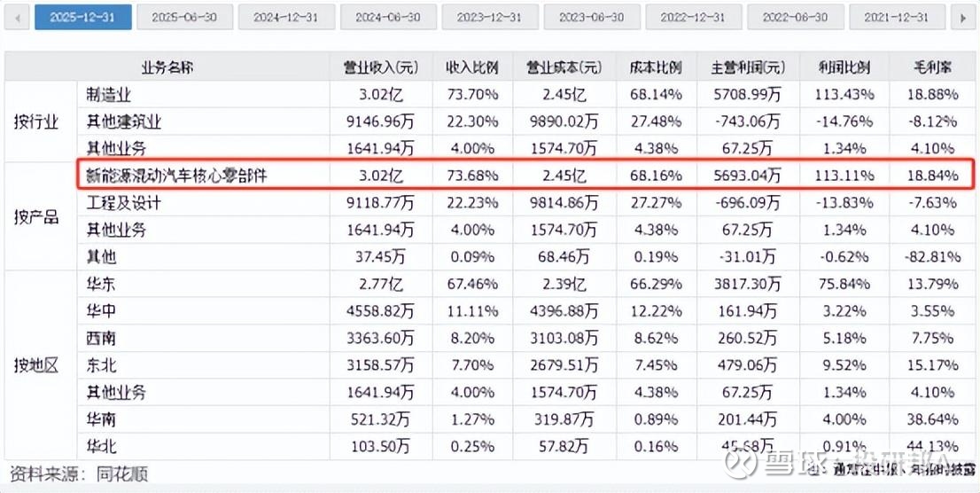
Task: Switch to the 2023-12-31 tab
Action: click(491, 17)
